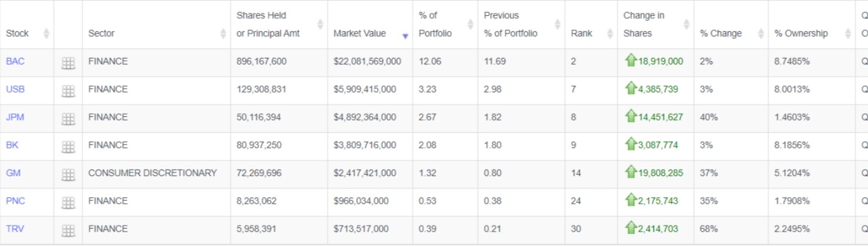Image resolution: width=868 pixels, height=247 pixels.
Task: Follow the GM stock link
Action: click(14, 173)
